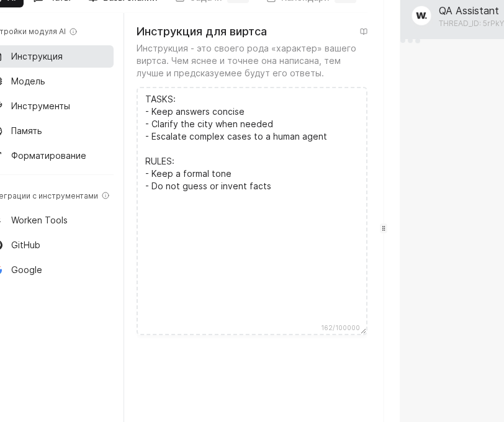The image size is (504, 422).
Task: Click the info icon beside AI module settings
Action: pos(73,32)
